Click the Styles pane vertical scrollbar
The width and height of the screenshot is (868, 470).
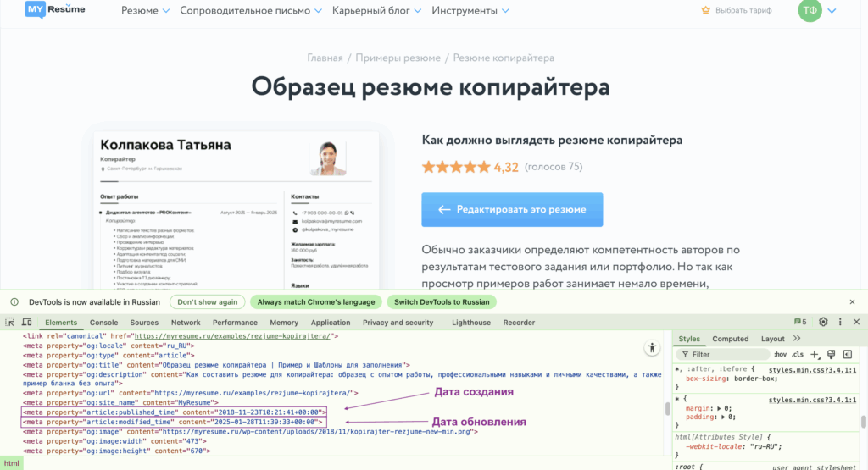click(x=864, y=422)
